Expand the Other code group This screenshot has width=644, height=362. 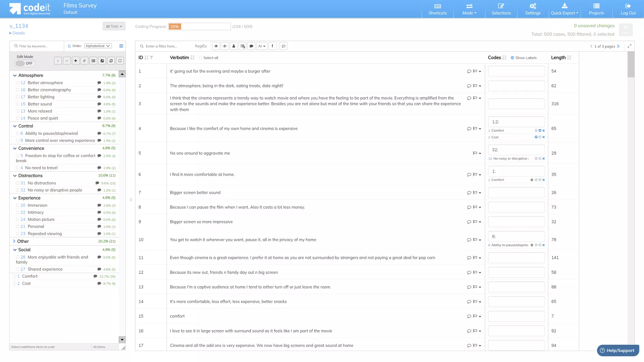tap(14, 241)
